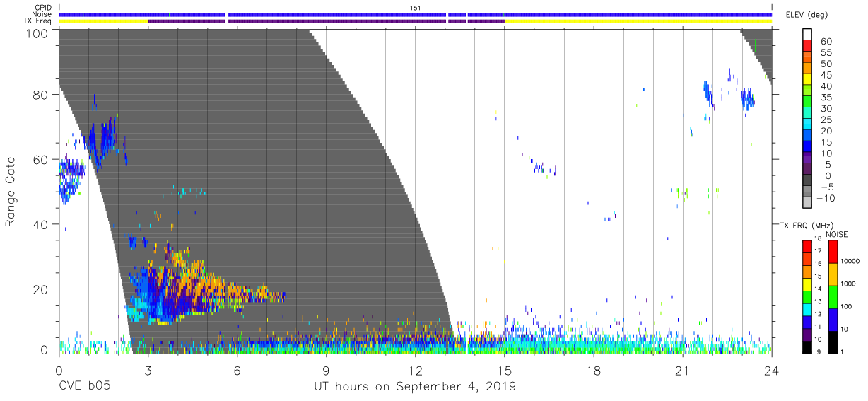The image size is (868, 401).
Task: Pick the black segment of NOISE colorbar
Action: tap(833, 341)
